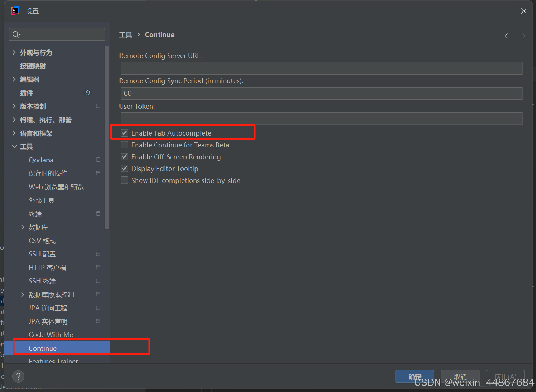This screenshot has height=392, width=536.
Task: Open help with the question mark icon
Action: (18, 377)
